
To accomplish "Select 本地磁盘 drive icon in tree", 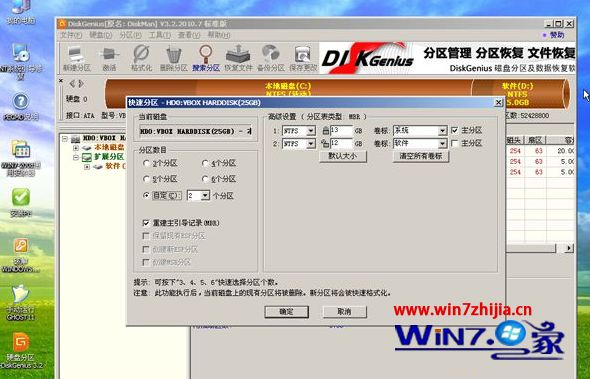I will click(87, 148).
